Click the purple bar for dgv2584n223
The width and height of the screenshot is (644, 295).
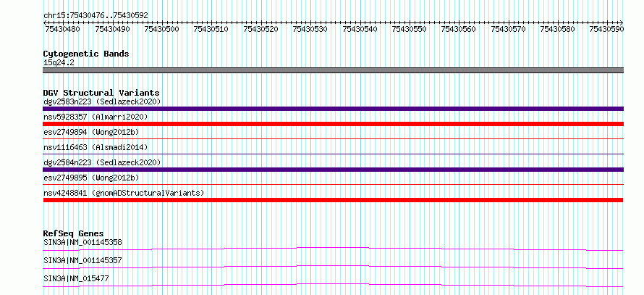tap(333, 170)
